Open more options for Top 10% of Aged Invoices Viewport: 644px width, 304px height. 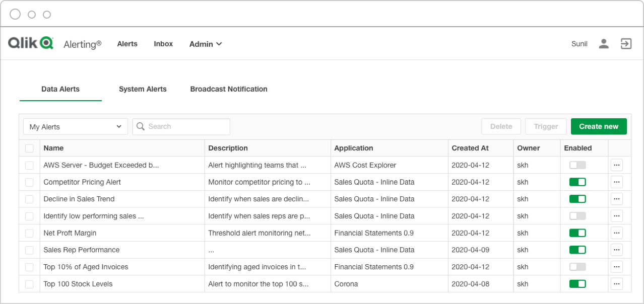click(x=617, y=267)
